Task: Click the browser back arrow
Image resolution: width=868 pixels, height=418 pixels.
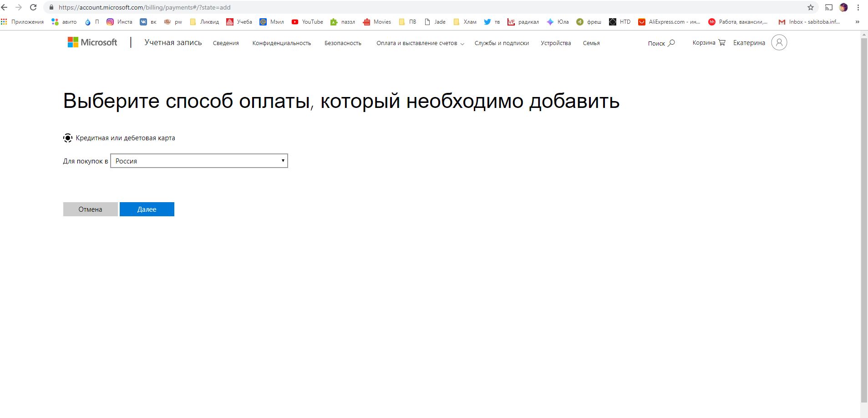Action: [5, 7]
